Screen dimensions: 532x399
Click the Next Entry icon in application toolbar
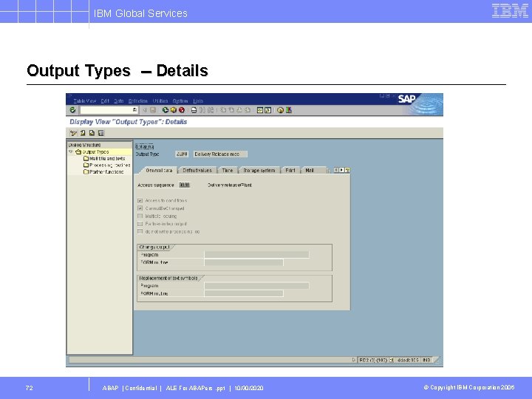(92, 133)
